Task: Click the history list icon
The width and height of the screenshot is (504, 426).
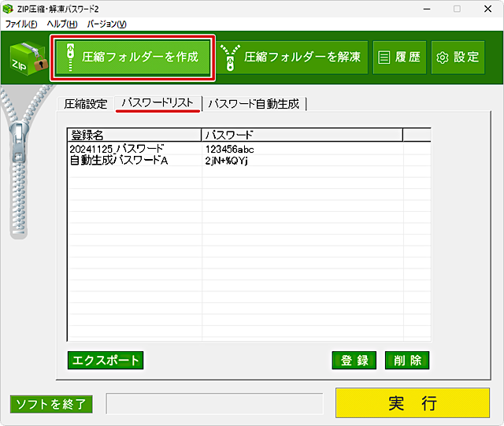Action: click(384, 57)
